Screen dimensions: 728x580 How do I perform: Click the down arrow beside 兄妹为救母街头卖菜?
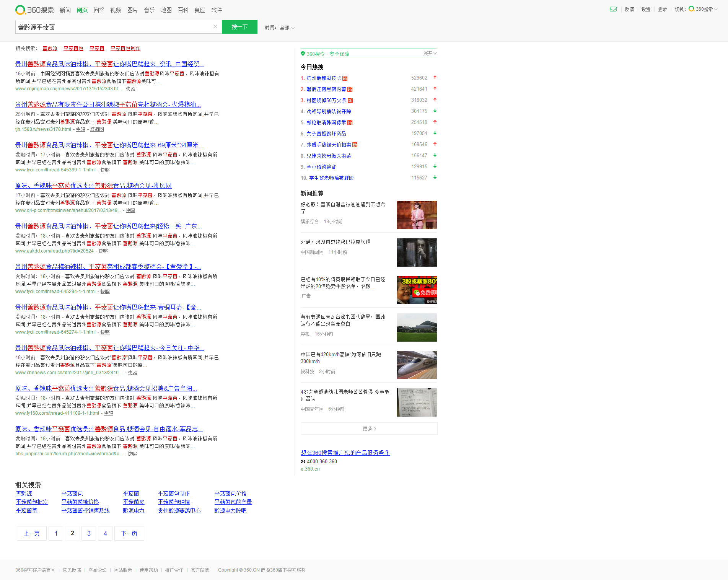[x=435, y=155]
